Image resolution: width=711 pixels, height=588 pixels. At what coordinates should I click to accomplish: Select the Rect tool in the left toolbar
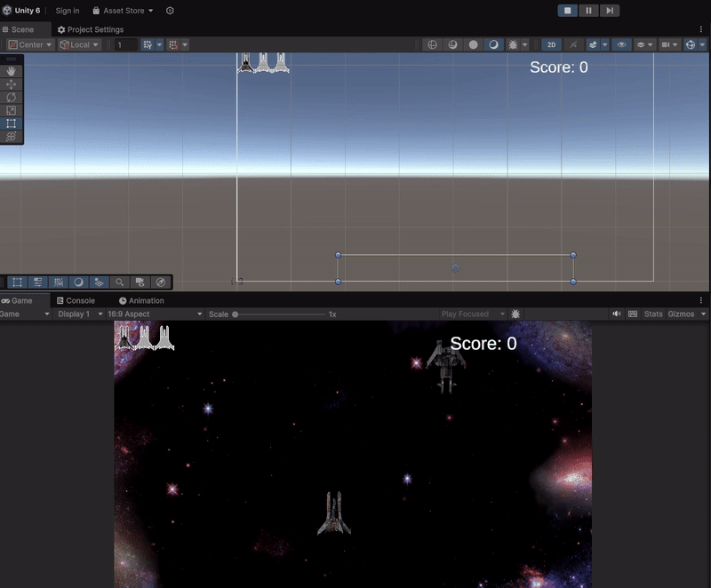pyautogui.click(x=11, y=123)
